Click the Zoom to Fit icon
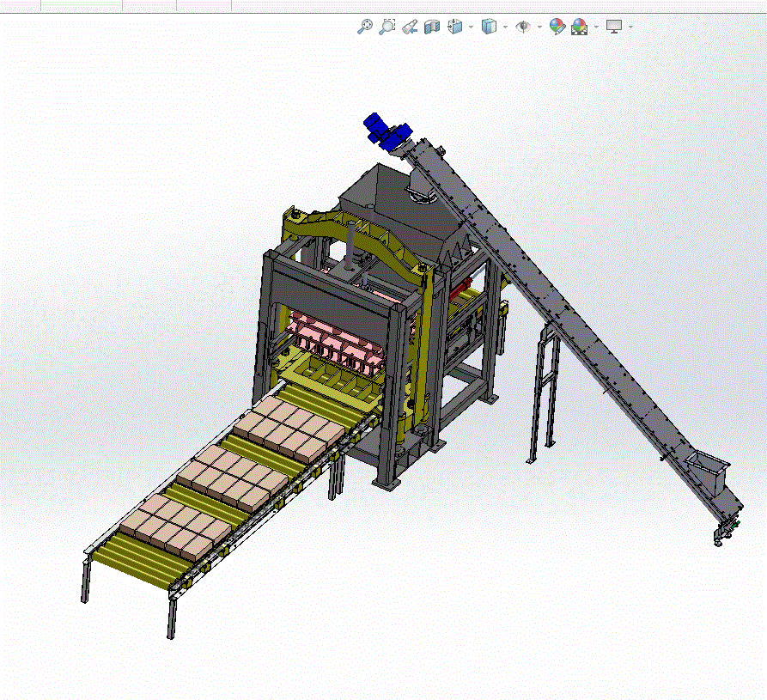Viewport: 767px width, 700px height. (x=365, y=27)
